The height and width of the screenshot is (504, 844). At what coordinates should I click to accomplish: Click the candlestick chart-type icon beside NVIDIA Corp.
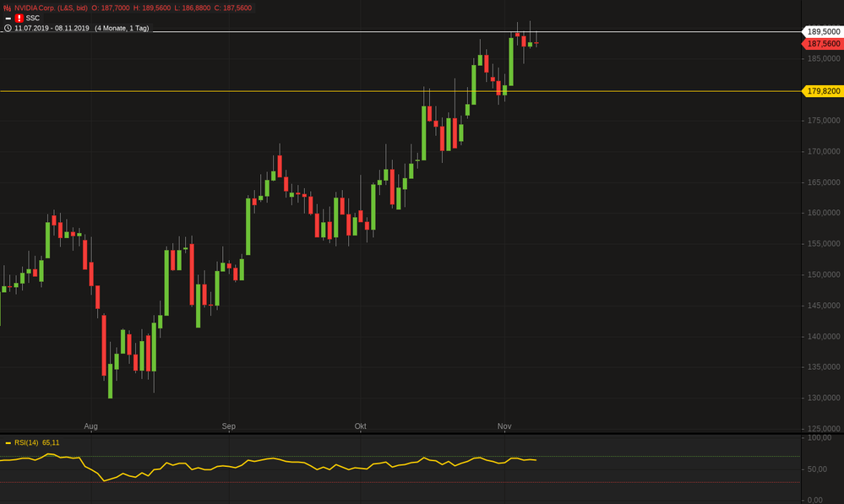(8, 8)
